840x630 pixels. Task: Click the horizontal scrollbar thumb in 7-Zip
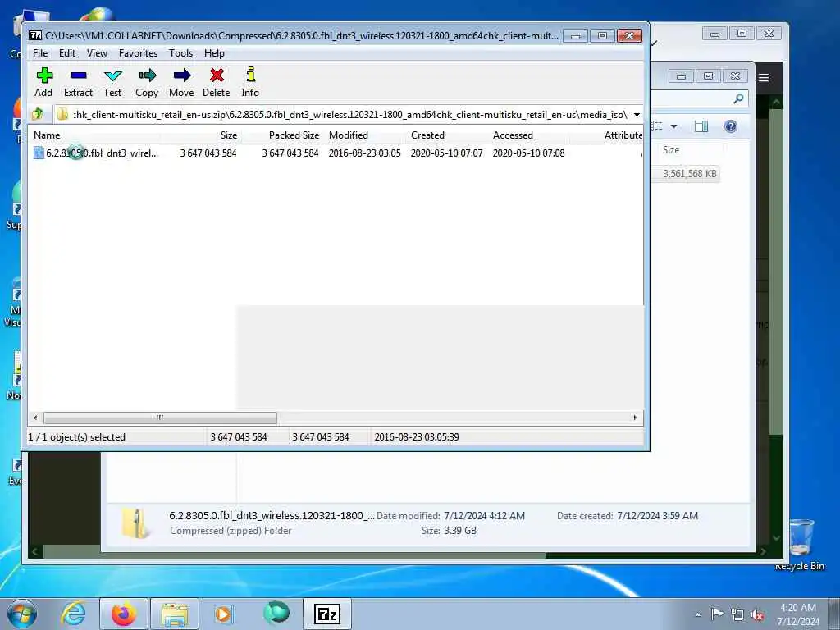point(160,418)
